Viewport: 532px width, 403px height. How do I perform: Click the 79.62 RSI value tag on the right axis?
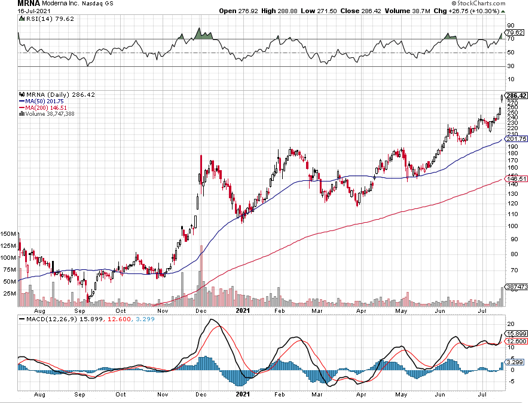[514, 32]
